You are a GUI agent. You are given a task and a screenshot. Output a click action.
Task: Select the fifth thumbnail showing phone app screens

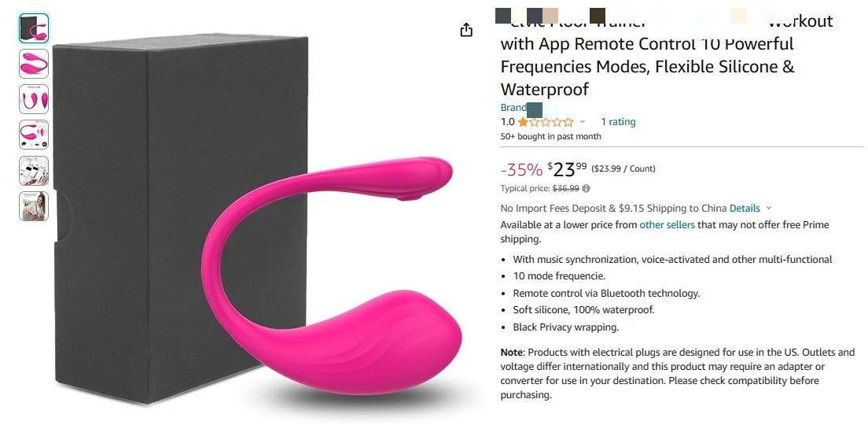click(x=34, y=171)
